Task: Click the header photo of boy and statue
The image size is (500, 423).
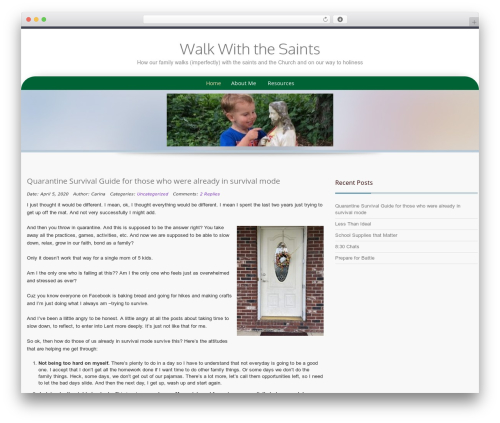Action: pos(250,120)
